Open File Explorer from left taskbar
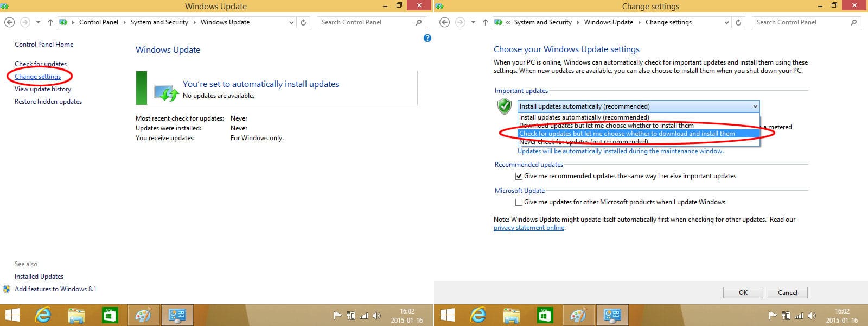 tap(76, 315)
